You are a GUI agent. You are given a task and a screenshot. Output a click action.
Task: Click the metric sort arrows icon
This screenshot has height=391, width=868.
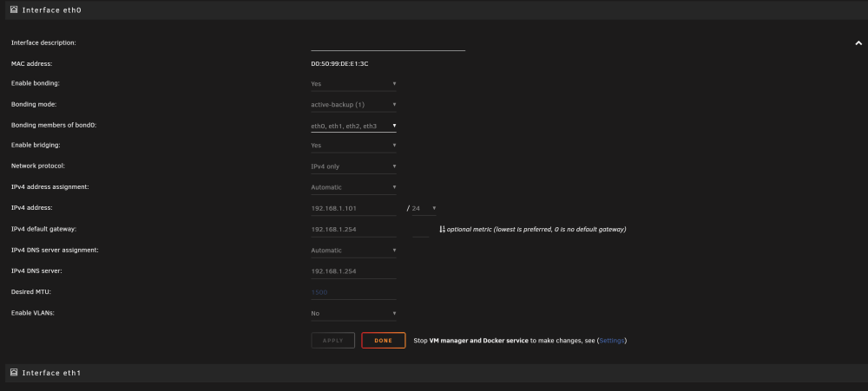[443, 229]
